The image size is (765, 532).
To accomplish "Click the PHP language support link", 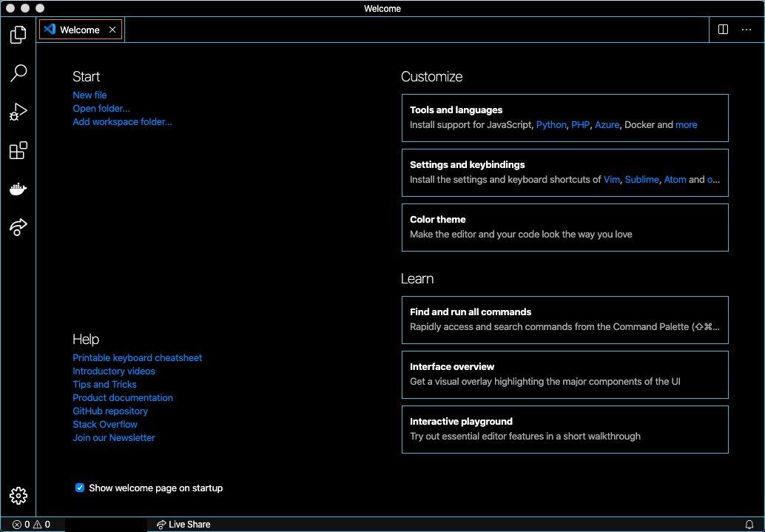I will [x=581, y=125].
